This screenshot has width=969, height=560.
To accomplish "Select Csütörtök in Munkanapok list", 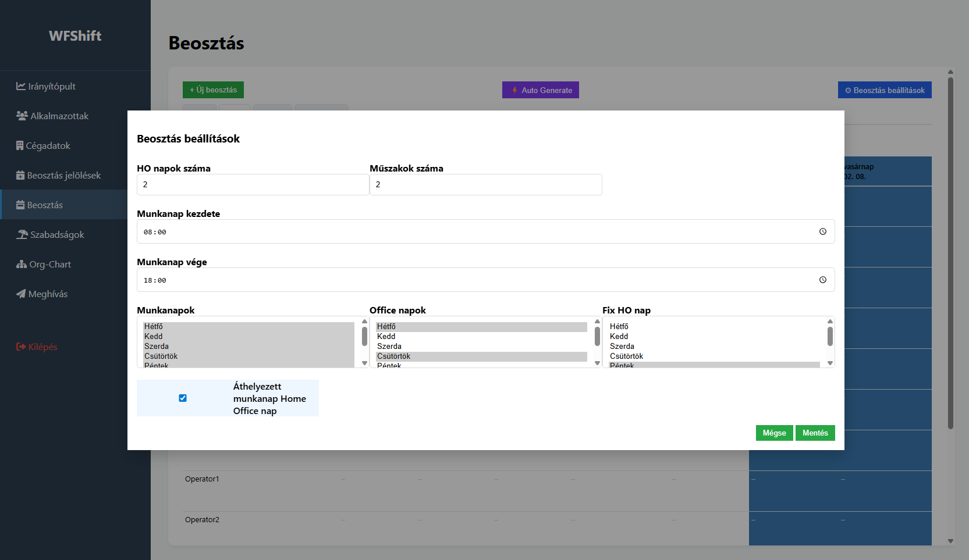I will 161,356.
